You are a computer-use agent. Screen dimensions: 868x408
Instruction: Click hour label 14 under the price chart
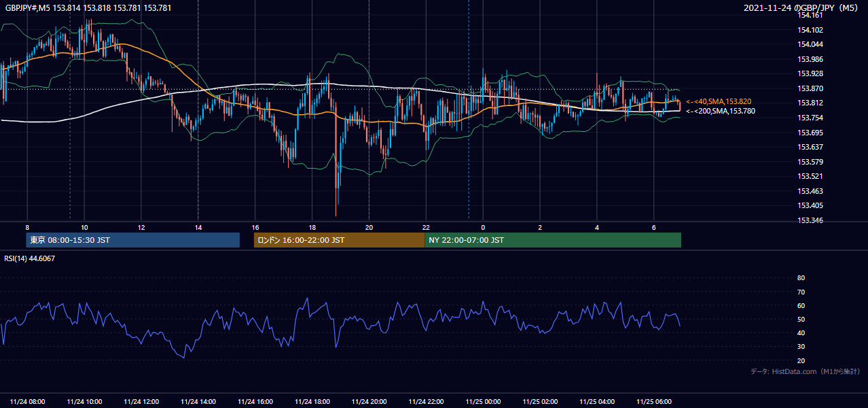[198, 227]
